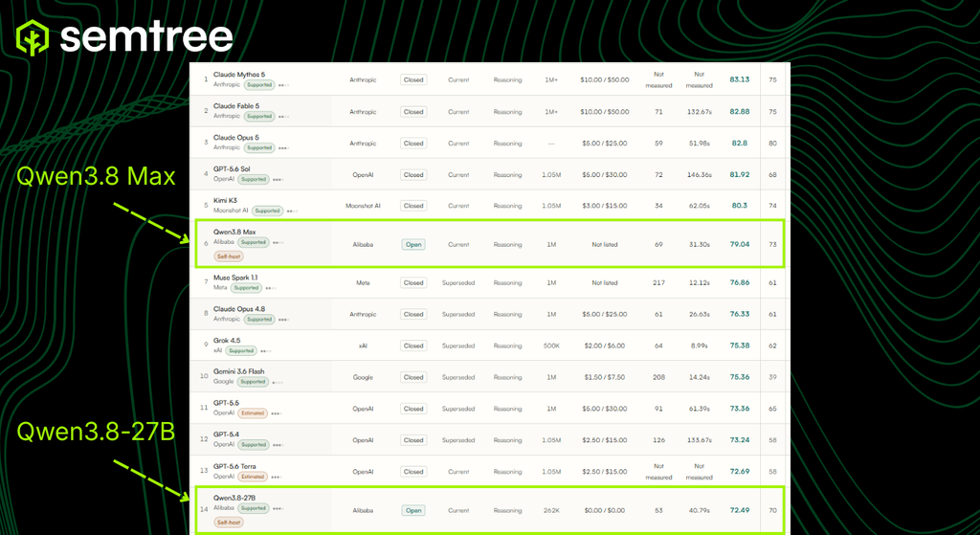Open the Qwen3.8 Max model name in the table

click(234, 232)
